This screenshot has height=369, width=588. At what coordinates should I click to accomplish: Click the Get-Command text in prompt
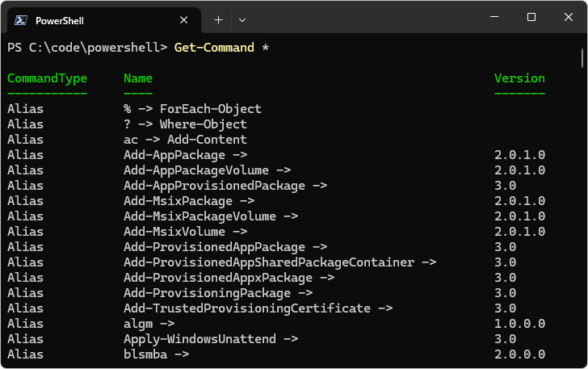[214, 48]
